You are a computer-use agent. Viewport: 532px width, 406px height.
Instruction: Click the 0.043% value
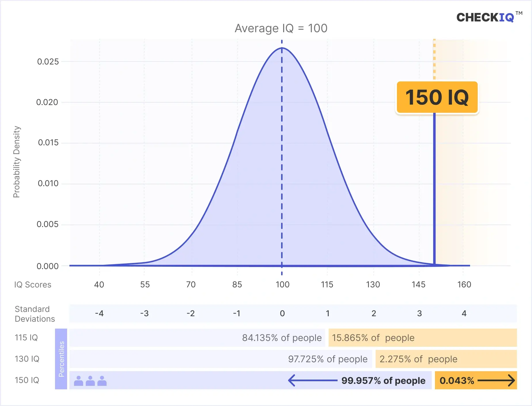pos(457,380)
